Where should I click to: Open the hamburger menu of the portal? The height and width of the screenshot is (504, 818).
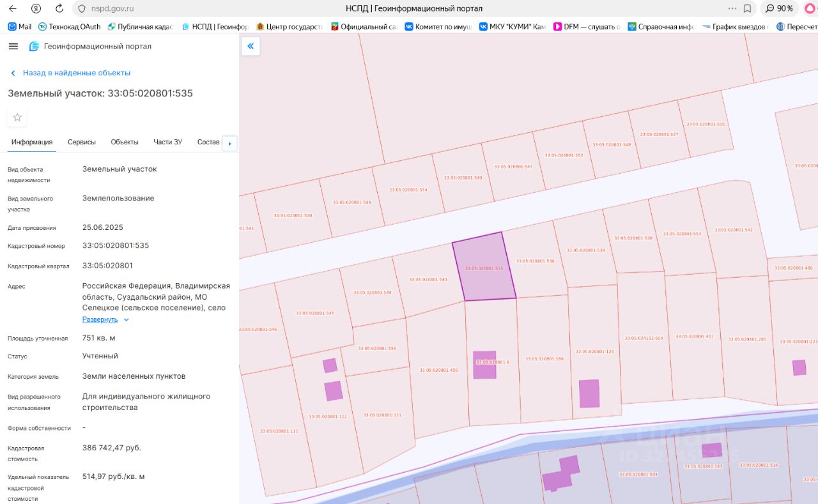click(x=13, y=47)
